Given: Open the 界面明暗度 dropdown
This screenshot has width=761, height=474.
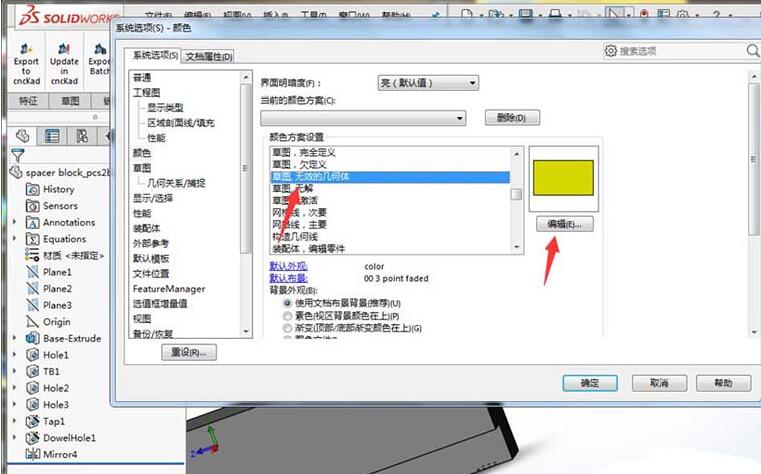Looking at the screenshot, I should coord(428,83).
